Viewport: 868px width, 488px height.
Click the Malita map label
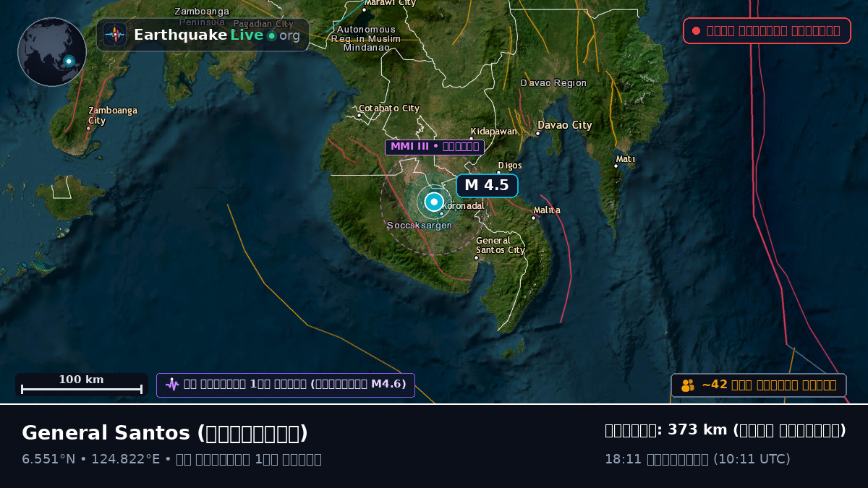(547, 210)
